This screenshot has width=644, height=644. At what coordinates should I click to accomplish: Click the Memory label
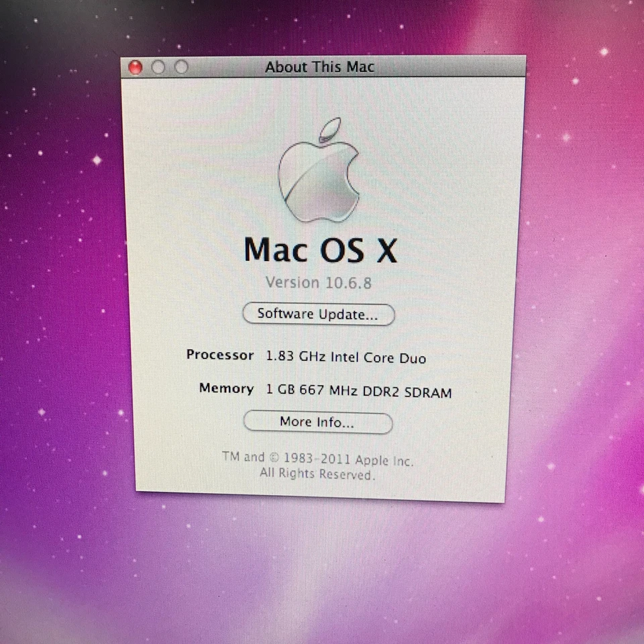tap(226, 388)
